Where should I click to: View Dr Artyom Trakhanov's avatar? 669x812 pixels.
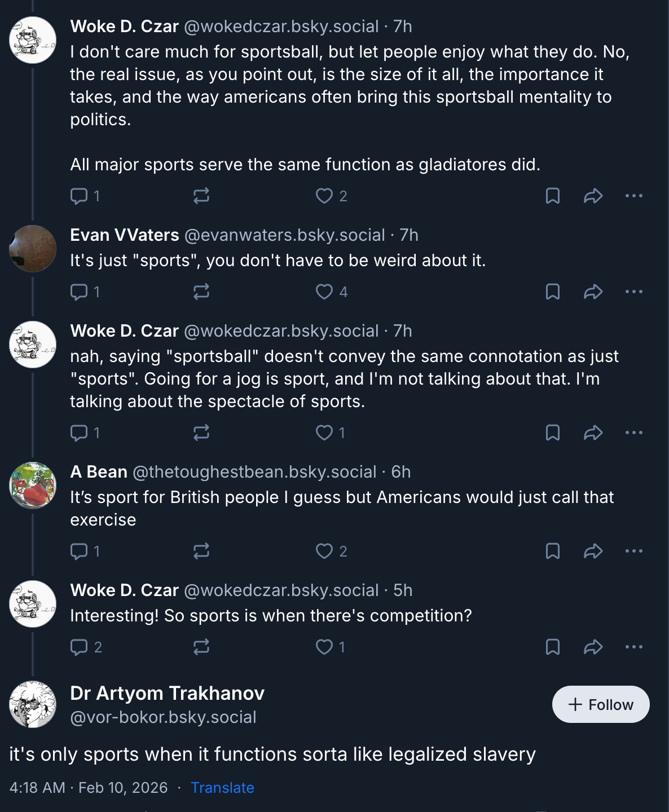33,704
